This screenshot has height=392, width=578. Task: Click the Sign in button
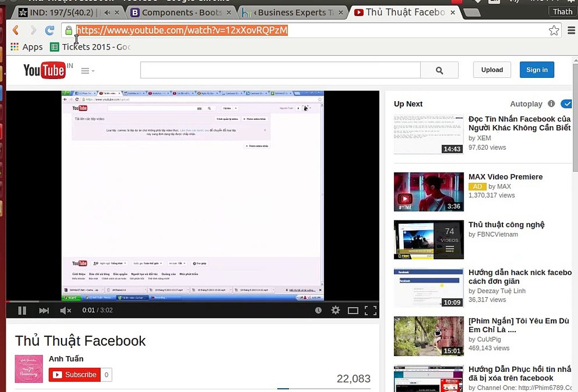[x=537, y=70]
